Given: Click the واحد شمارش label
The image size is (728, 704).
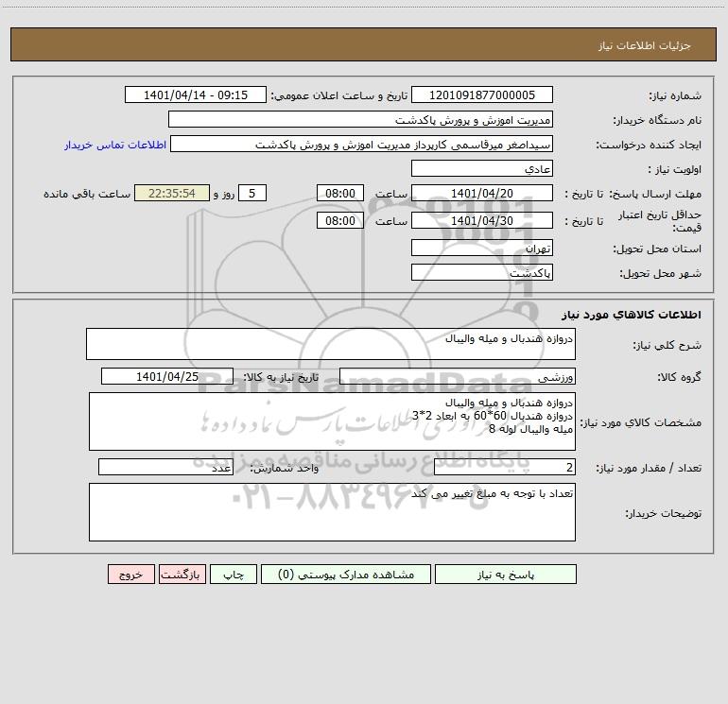Looking at the screenshot, I should pos(285,468).
